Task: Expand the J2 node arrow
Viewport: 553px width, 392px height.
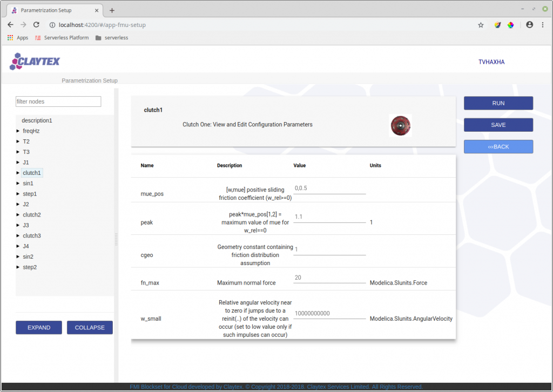Action: pos(18,205)
